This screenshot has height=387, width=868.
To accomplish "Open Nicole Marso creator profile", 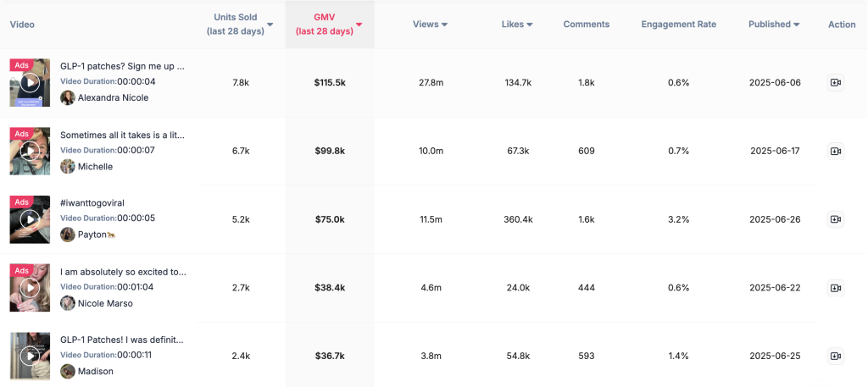I will click(105, 303).
